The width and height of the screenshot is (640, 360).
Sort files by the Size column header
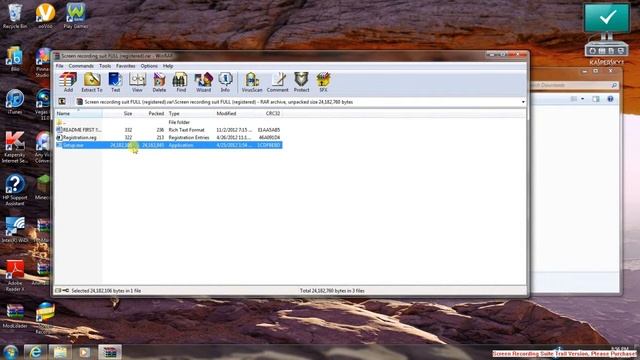(118, 113)
